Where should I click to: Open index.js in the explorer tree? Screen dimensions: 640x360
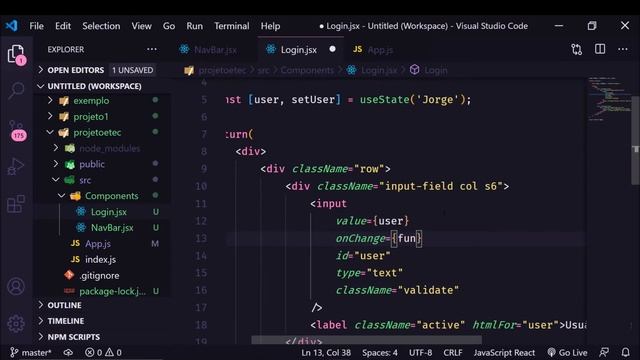[100, 260]
